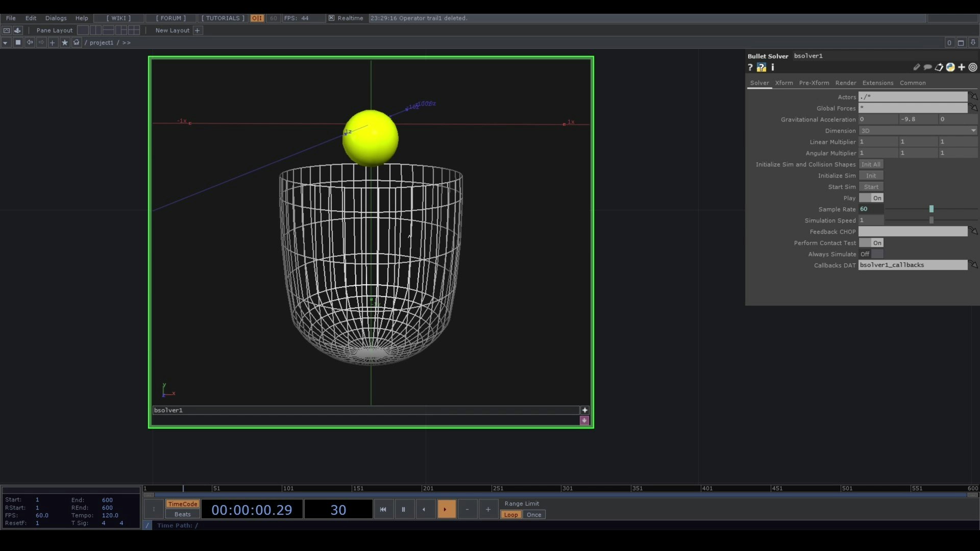The height and width of the screenshot is (551, 980).
Task: Open the Dialogs menu
Action: point(56,18)
